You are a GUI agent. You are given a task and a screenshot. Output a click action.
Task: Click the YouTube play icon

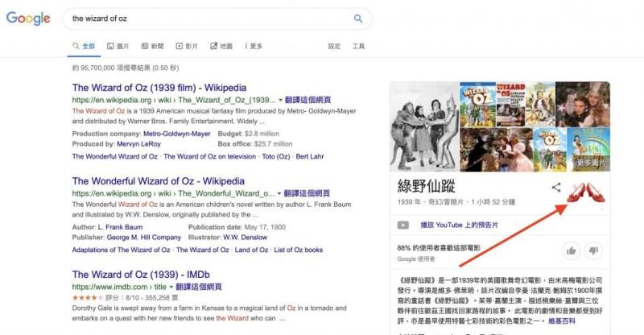tap(403, 225)
